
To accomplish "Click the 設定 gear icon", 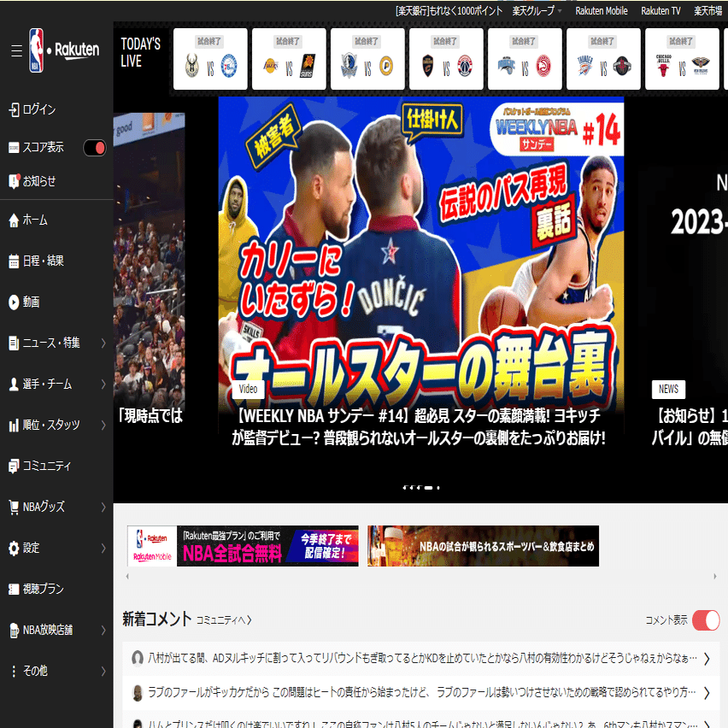I will [14, 548].
